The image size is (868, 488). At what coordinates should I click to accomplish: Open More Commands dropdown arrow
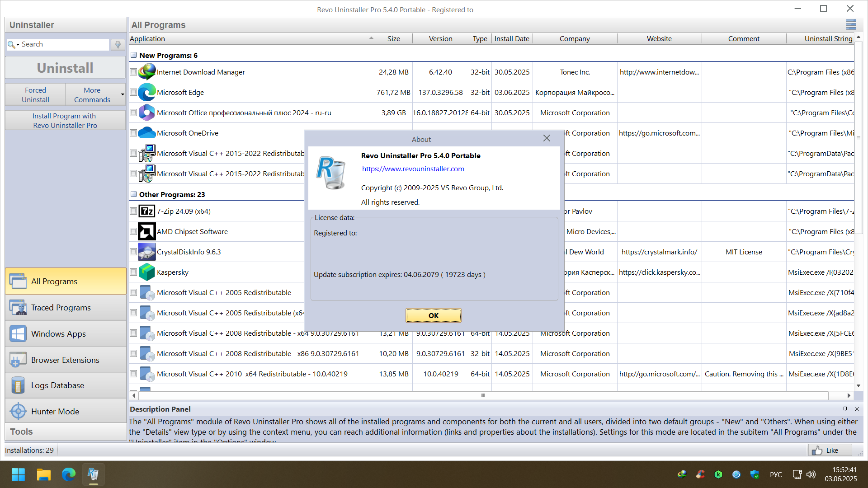pos(123,94)
